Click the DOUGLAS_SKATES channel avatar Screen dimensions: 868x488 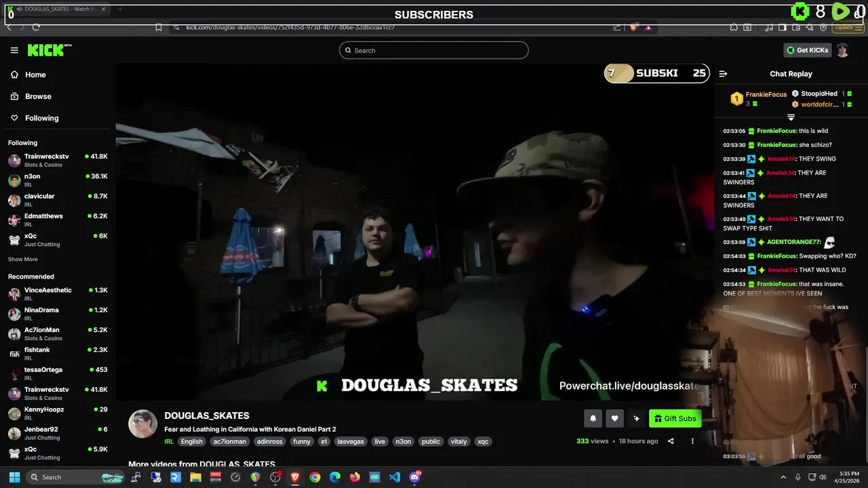click(x=143, y=424)
